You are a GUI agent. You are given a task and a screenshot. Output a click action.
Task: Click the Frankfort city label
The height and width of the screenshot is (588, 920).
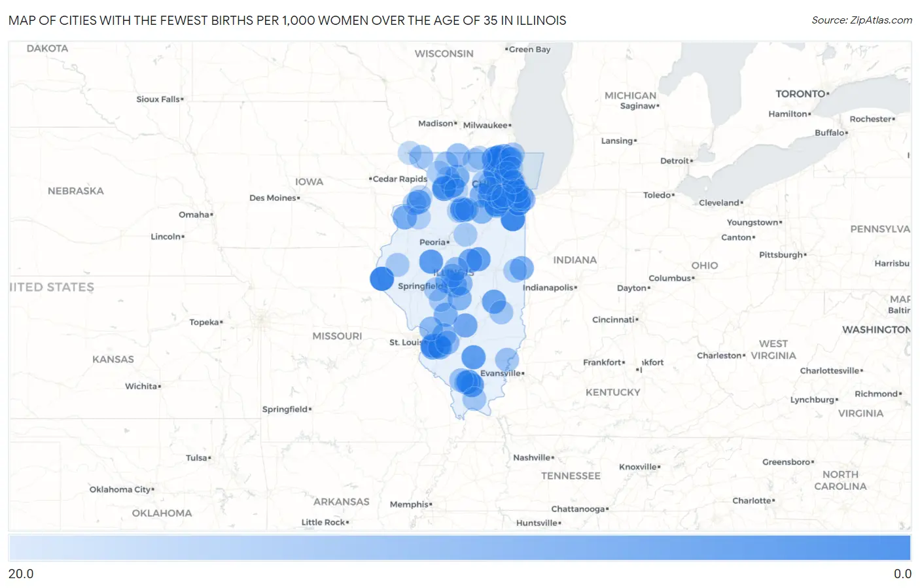coord(602,362)
